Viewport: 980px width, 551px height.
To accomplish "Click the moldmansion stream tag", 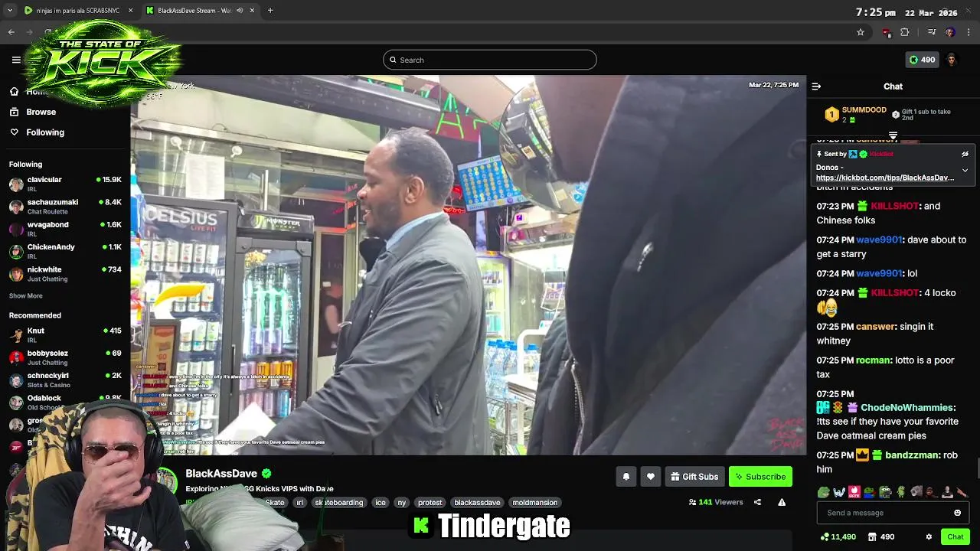I will click(535, 503).
